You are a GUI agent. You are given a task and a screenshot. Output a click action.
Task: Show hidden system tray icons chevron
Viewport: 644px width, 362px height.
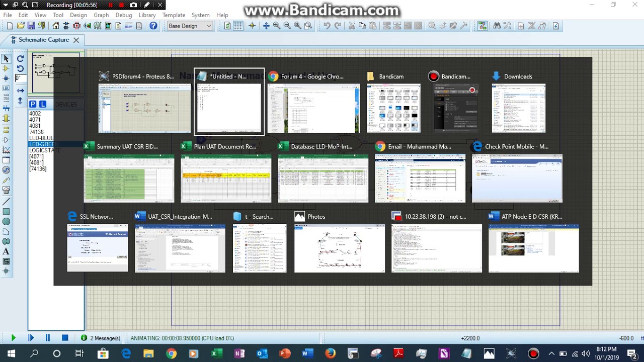click(551, 354)
